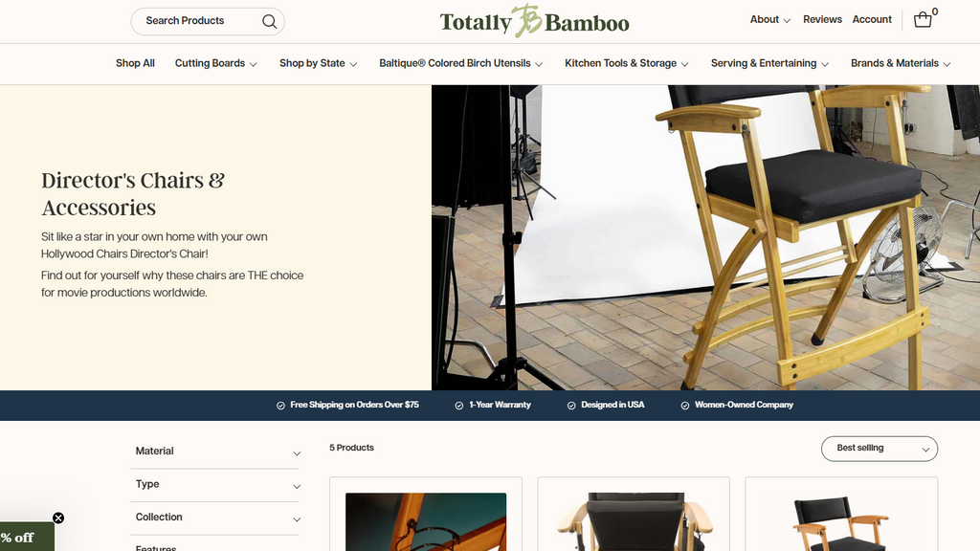Focus the Search Products field

point(208,21)
